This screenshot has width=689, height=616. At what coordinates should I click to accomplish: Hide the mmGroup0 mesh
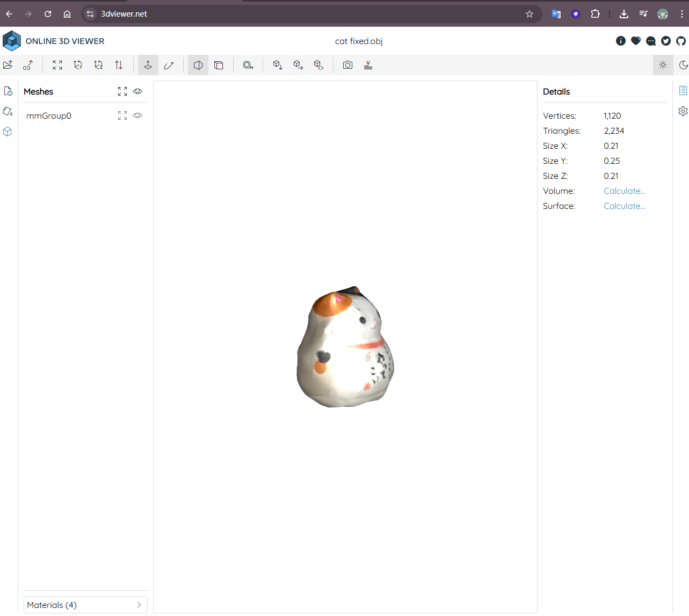tap(137, 115)
